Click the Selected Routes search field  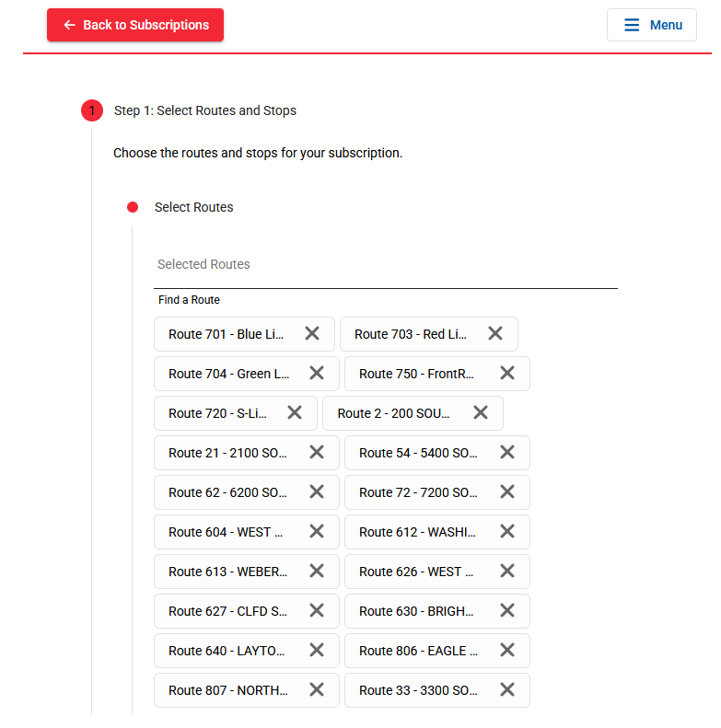point(386,265)
